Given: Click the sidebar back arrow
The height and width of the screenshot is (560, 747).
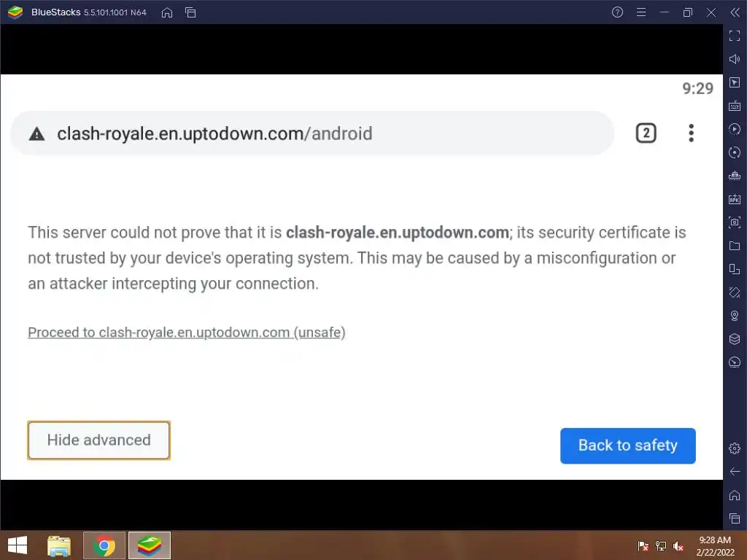Looking at the screenshot, I should click(x=734, y=472).
